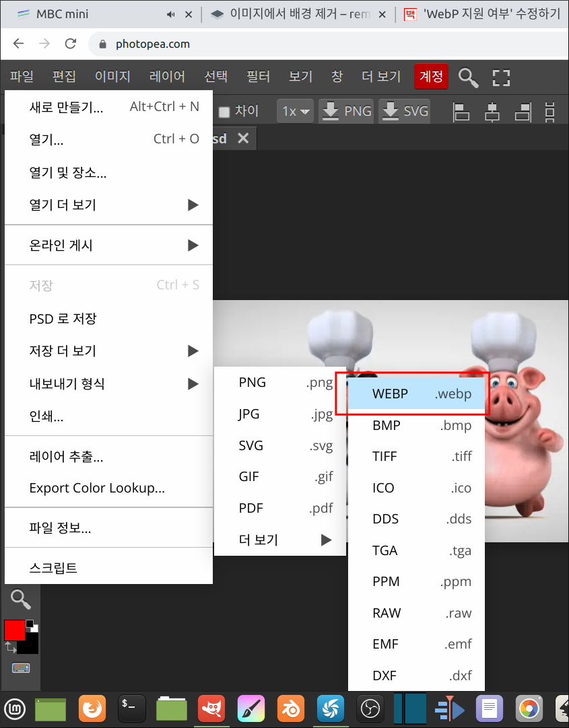The image size is (569, 728).
Task: Click distribute vertically icon
Action: [550, 112]
